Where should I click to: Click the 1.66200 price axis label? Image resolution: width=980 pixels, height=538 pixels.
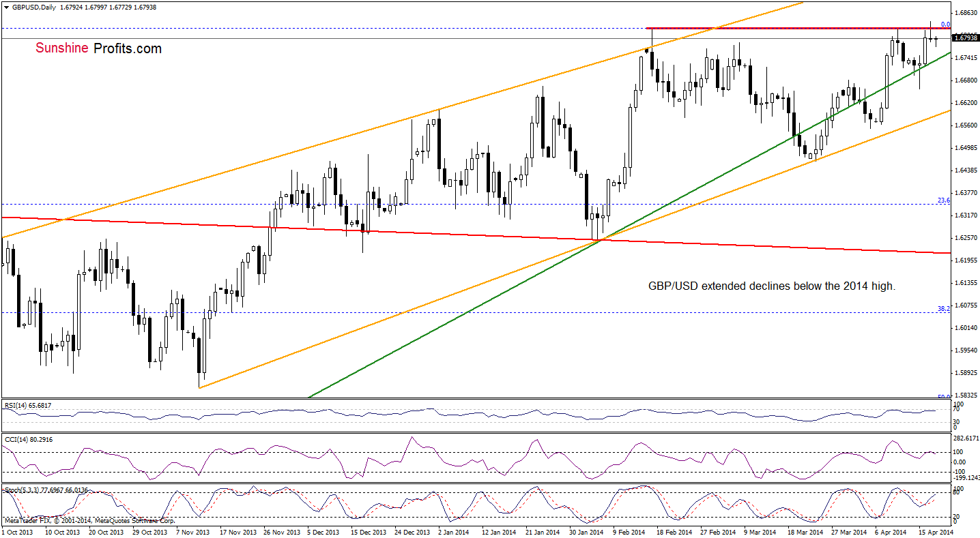(966, 103)
